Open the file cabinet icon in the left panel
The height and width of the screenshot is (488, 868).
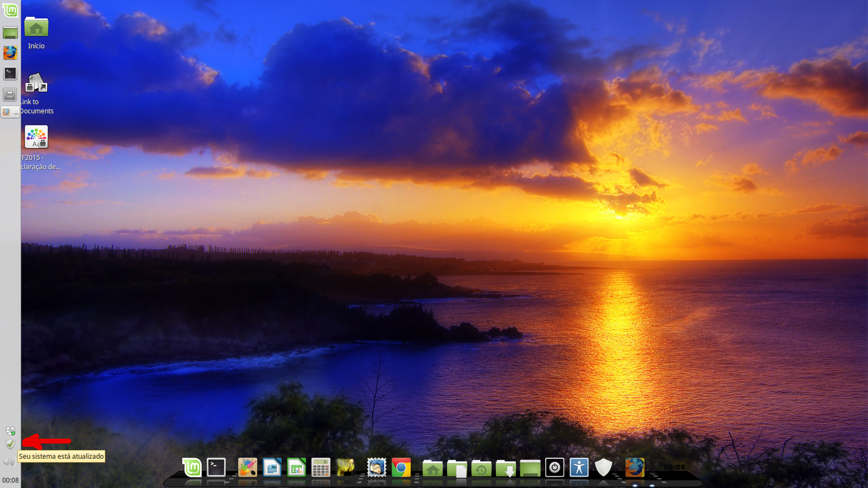pos(10,94)
